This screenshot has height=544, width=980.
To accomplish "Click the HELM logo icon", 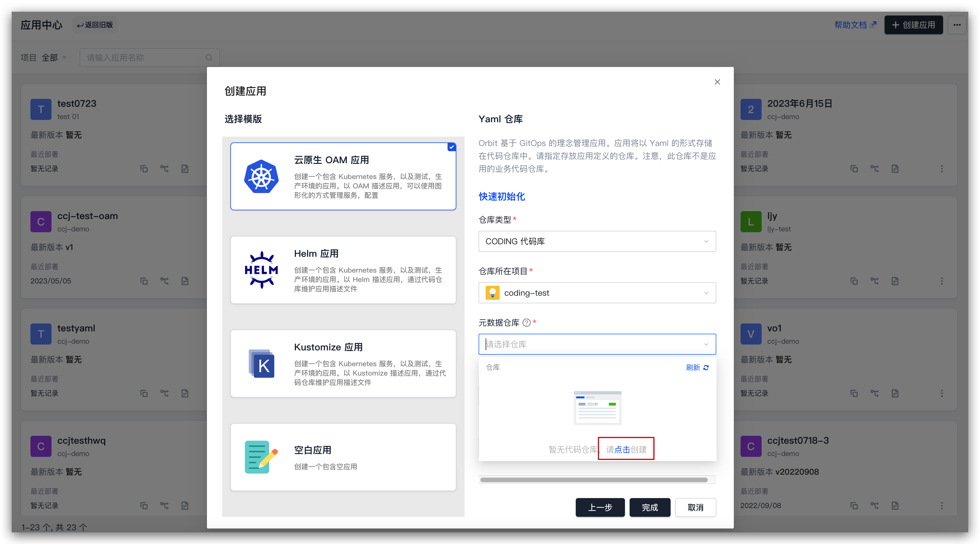I will click(x=261, y=270).
